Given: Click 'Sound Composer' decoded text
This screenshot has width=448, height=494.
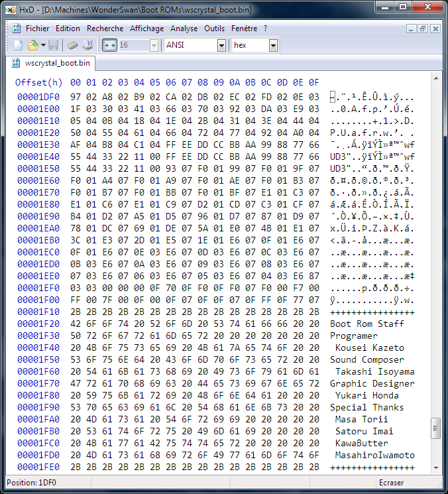Looking at the screenshot, I should [366, 360].
